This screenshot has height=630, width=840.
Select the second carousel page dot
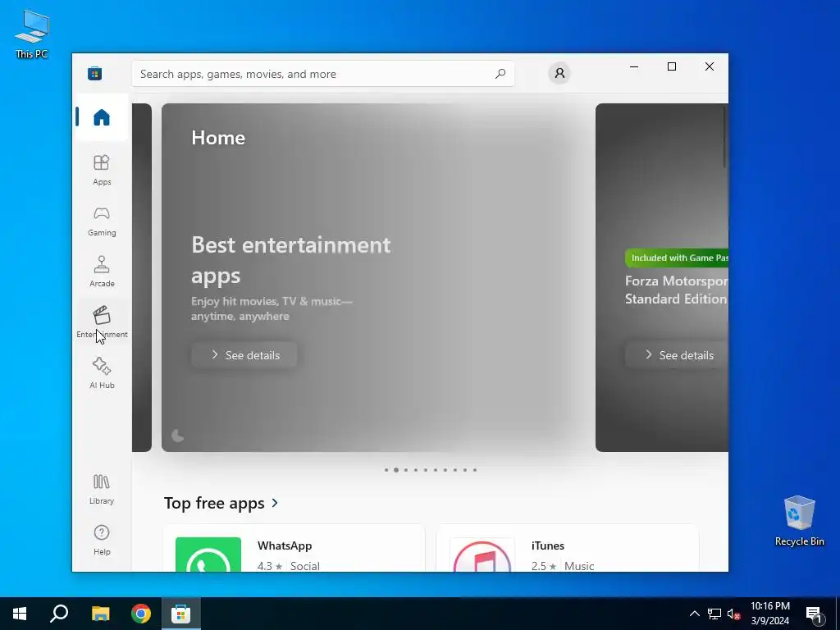click(396, 470)
